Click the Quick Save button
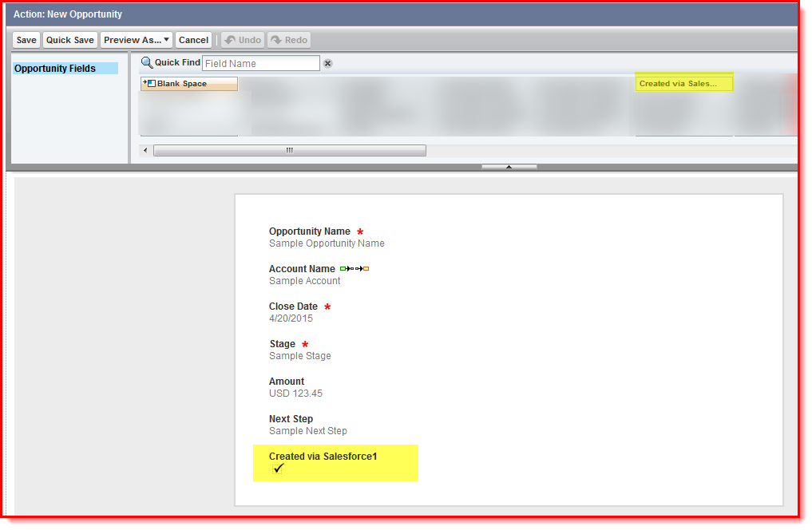 (70, 40)
